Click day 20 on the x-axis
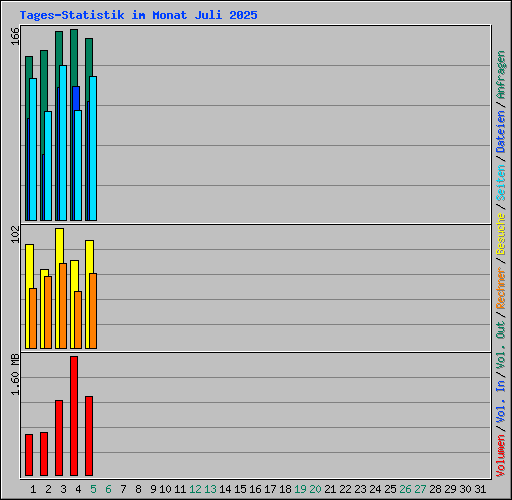 point(315,489)
